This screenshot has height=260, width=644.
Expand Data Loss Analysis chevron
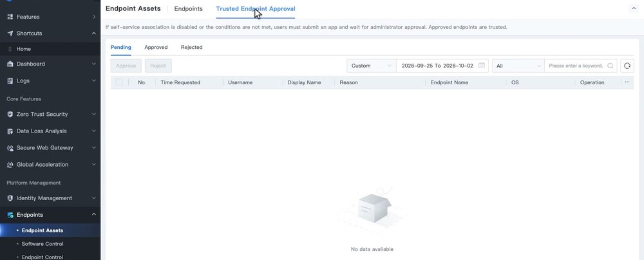tap(93, 131)
